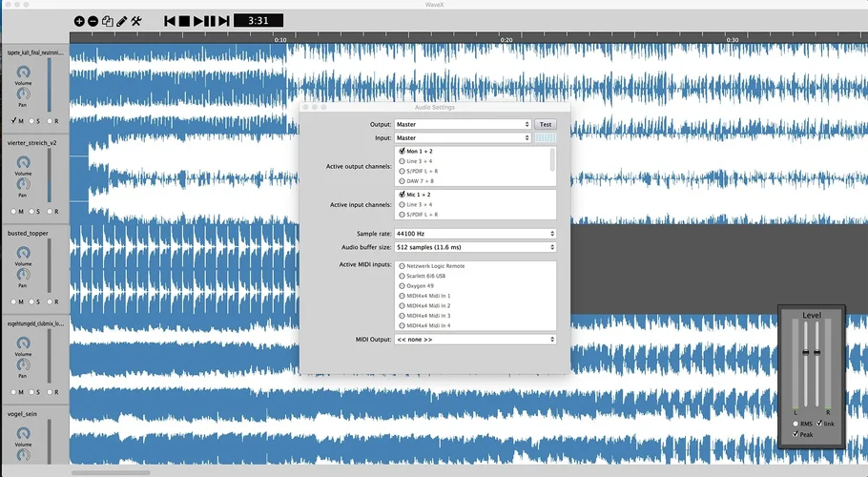This screenshot has width=868, height=477.
Task: Mute the busted_topper track
Action: 14,301
